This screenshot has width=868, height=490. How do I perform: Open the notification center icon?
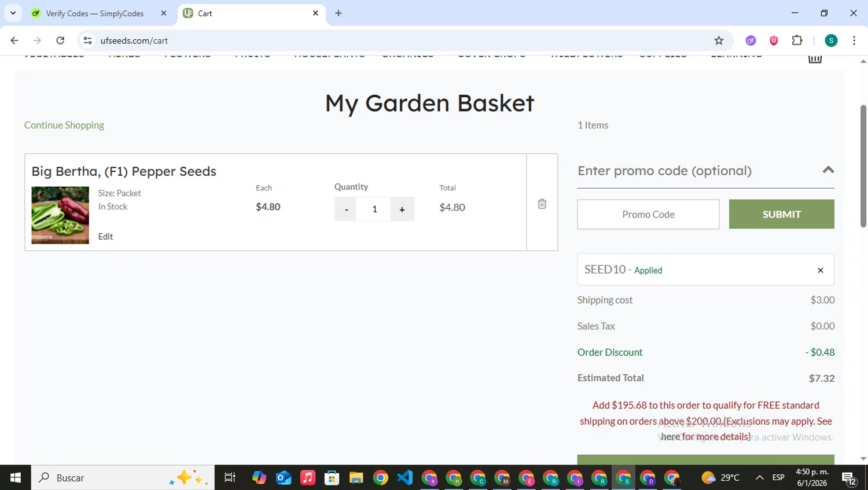tap(849, 478)
